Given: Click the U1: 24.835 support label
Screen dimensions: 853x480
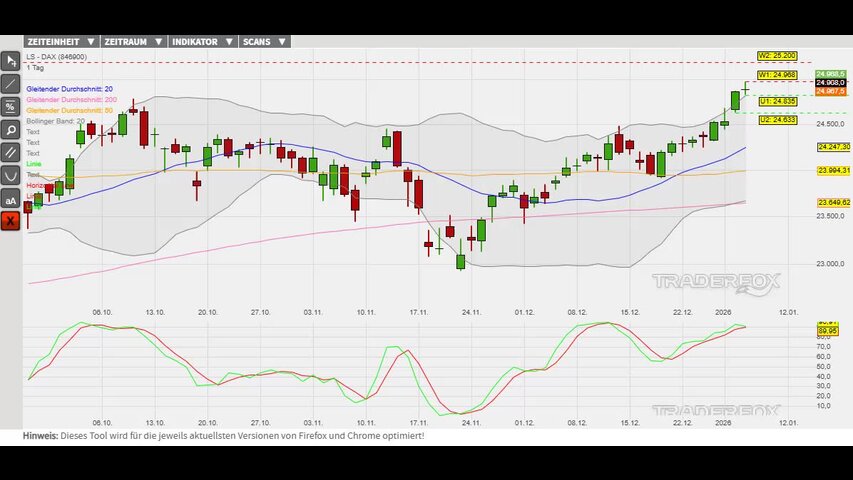Looking at the screenshot, I should tap(777, 101).
